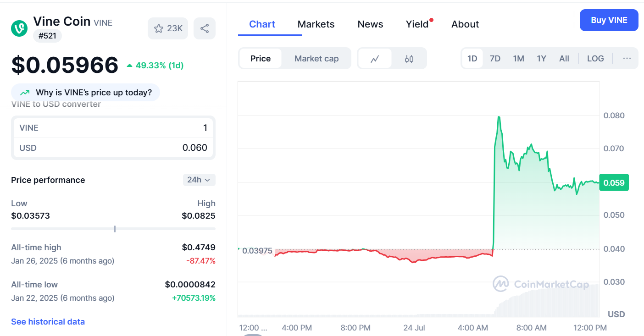Edit the USD amount field
Image resolution: width=644 pixels, height=336 pixels.
(x=113, y=148)
